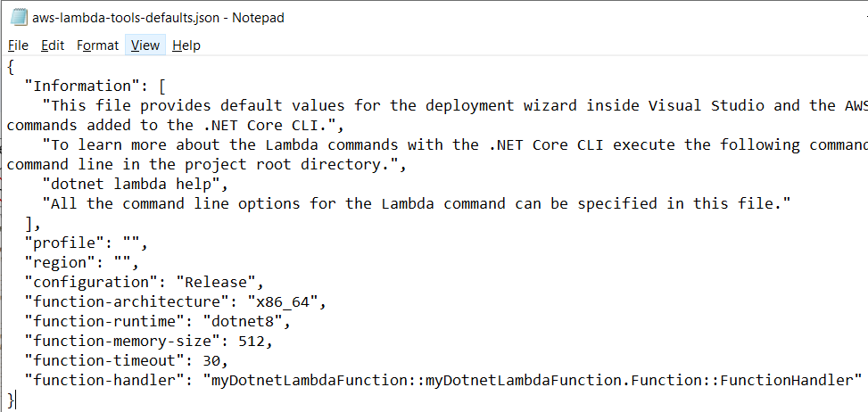Click on the function-timeout value 30
The width and height of the screenshot is (868, 412).
coord(211,360)
